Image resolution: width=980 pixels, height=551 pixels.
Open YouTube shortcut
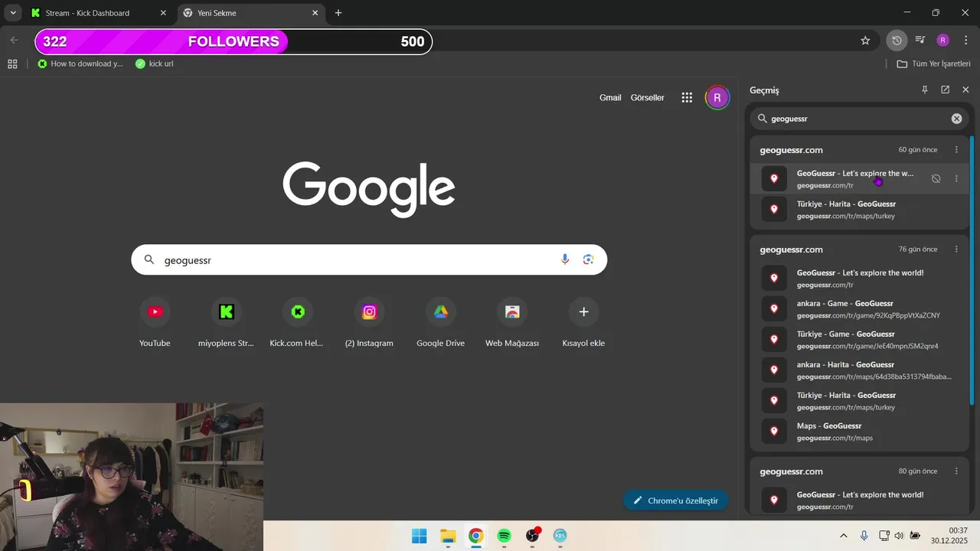pos(155,321)
